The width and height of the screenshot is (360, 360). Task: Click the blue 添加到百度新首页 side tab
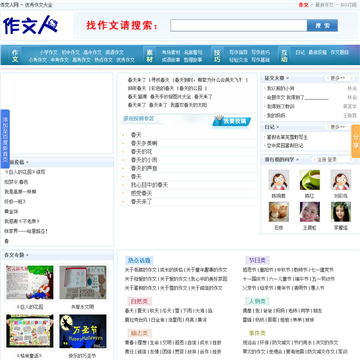(5, 139)
